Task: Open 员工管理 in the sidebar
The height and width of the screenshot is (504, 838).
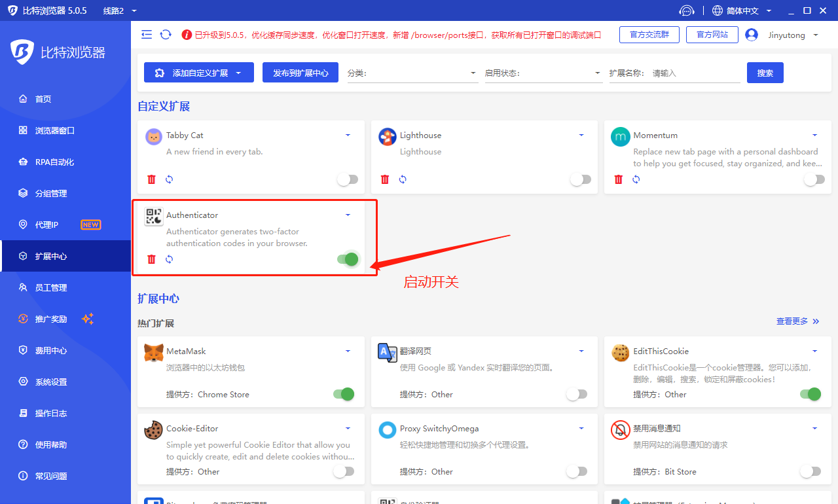Action: coord(65,287)
